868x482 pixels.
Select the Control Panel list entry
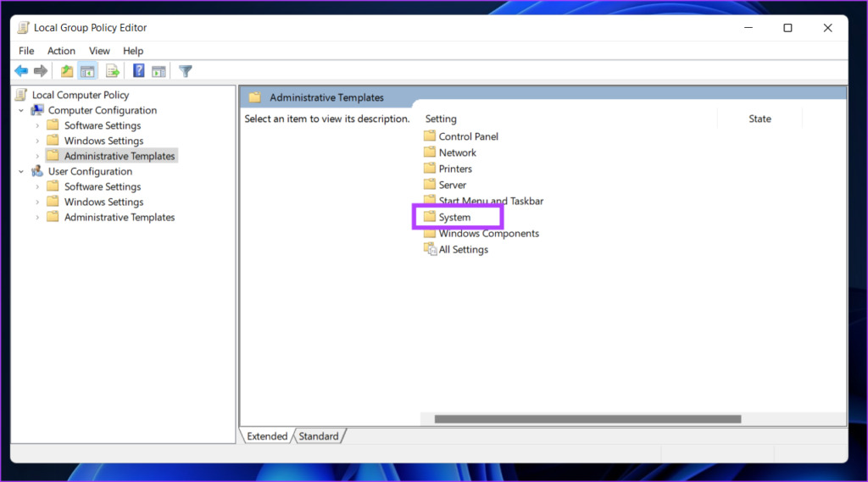pyautogui.click(x=468, y=136)
